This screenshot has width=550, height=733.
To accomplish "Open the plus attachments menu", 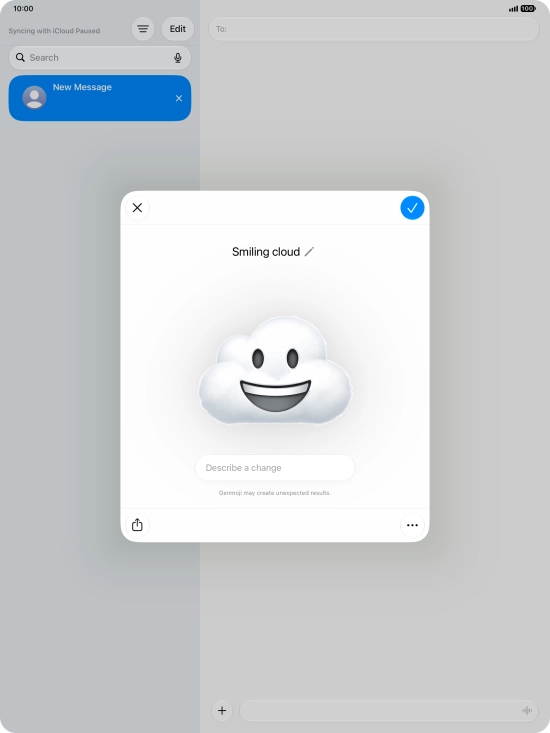I will tap(222, 711).
